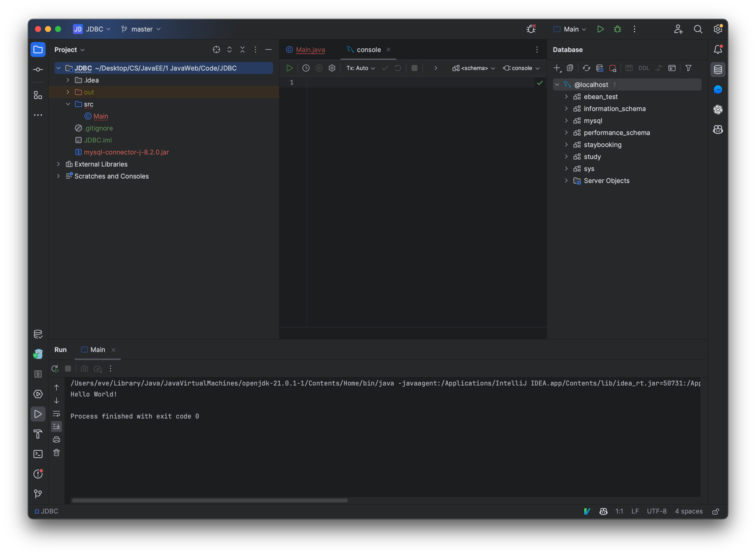
Task: Open the schema selector dropdown
Action: point(473,68)
